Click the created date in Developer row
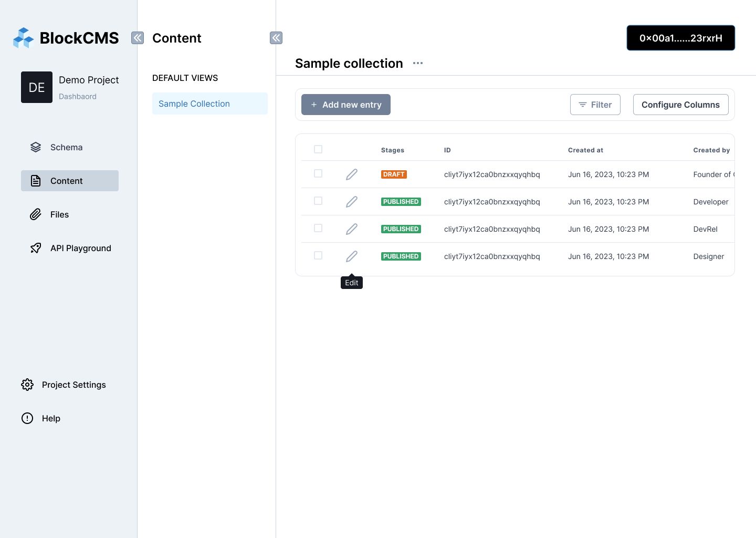756x538 pixels. (608, 202)
